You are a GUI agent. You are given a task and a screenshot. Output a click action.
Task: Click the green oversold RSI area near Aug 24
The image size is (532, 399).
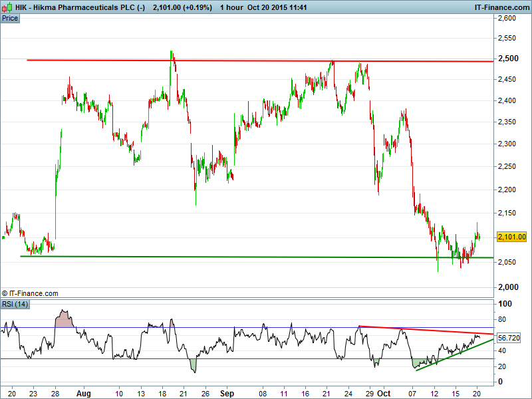[x=194, y=364]
